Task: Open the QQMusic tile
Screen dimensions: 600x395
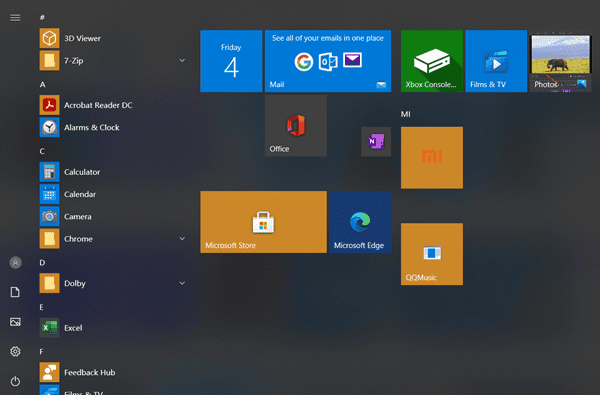Action: point(432,254)
